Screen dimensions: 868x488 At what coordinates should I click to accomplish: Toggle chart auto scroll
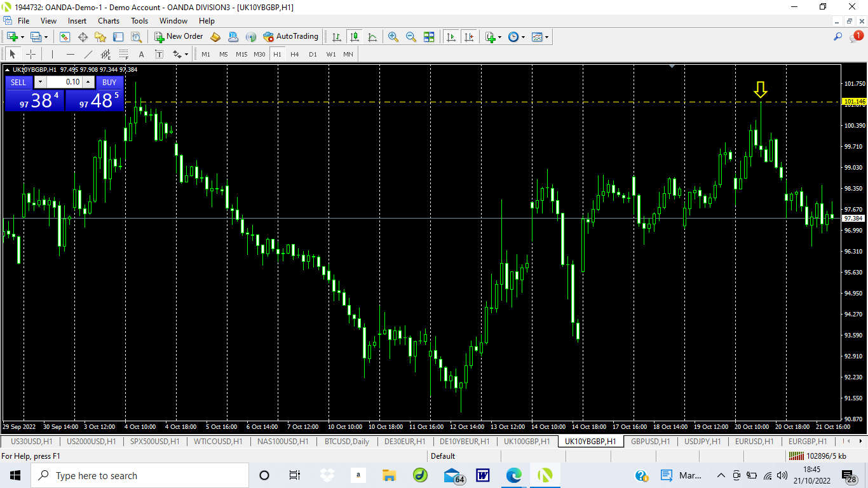[x=451, y=36]
